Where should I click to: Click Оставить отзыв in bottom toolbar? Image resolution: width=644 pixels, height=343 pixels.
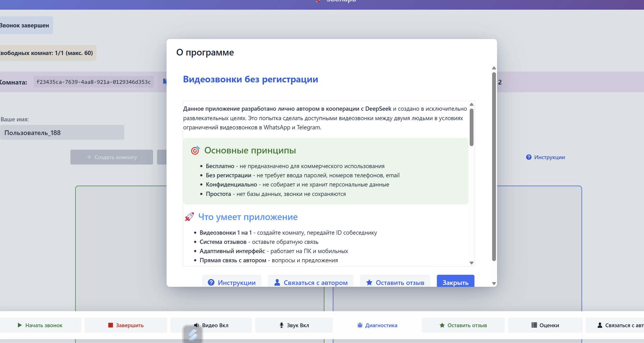[x=463, y=325]
